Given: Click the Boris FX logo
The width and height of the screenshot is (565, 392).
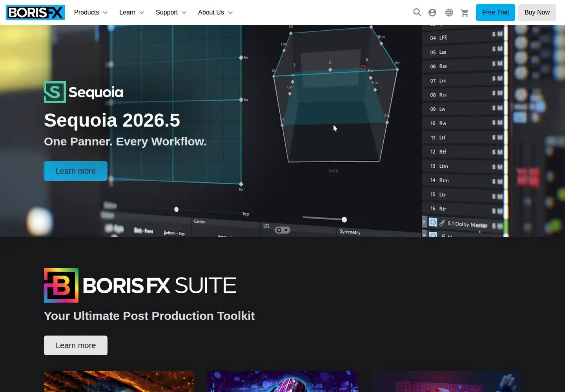Looking at the screenshot, I should [x=35, y=13].
